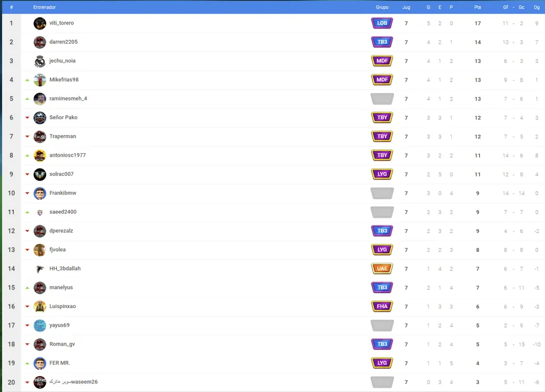Image resolution: width=545 pixels, height=392 pixels.
Task: Click Roman_gv's goal difference of -10
Action: (536, 344)
